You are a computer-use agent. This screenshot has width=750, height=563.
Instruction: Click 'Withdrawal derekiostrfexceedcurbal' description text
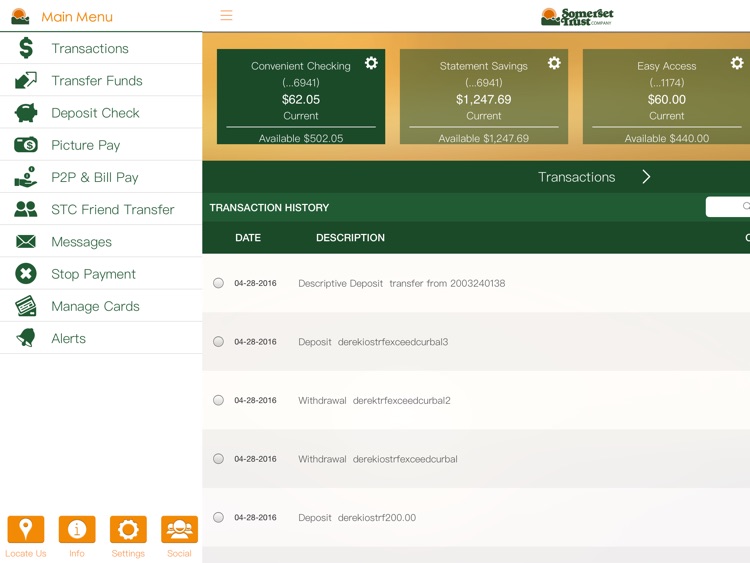point(378,459)
